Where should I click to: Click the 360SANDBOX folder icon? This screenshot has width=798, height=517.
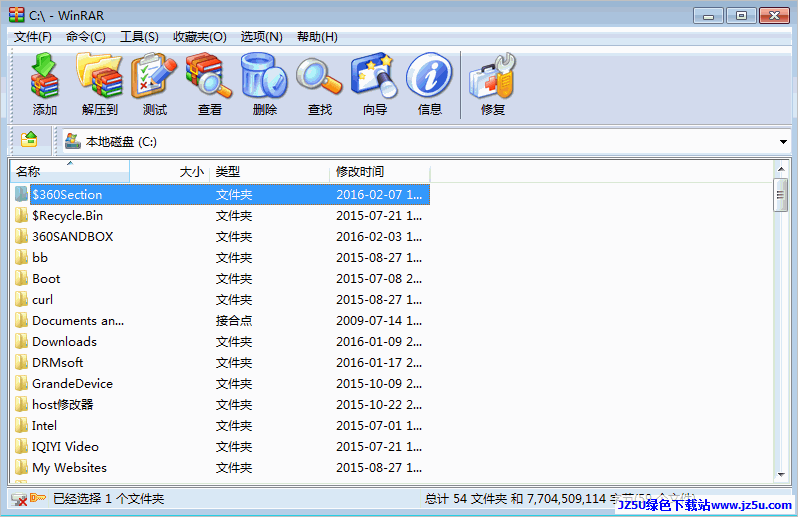[21, 237]
